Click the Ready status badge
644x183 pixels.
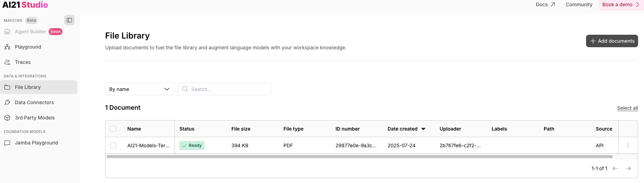click(192, 145)
